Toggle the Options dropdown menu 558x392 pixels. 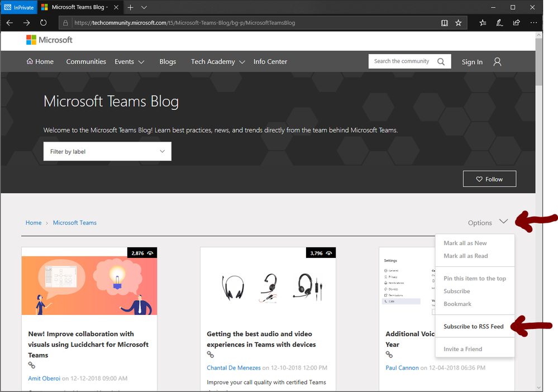click(x=488, y=223)
